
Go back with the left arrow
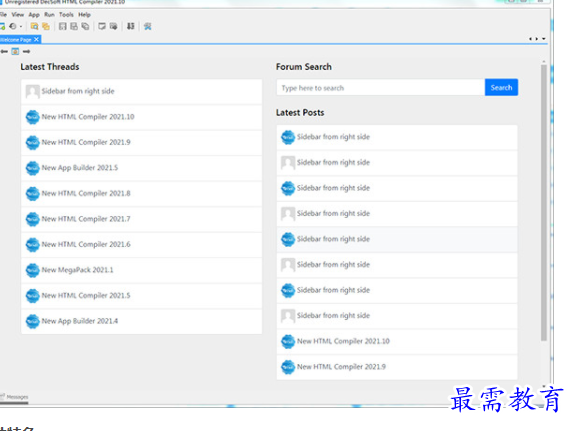pyautogui.click(x=4, y=51)
